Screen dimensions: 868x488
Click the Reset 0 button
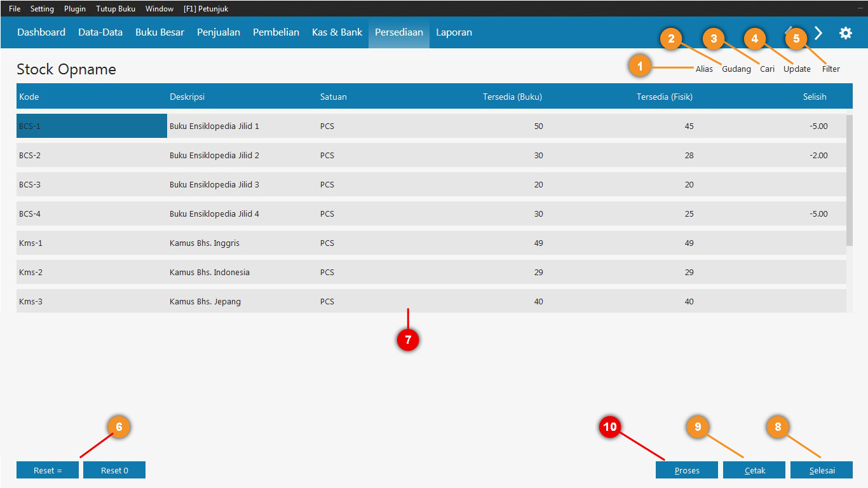pyautogui.click(x=114, y=470)
